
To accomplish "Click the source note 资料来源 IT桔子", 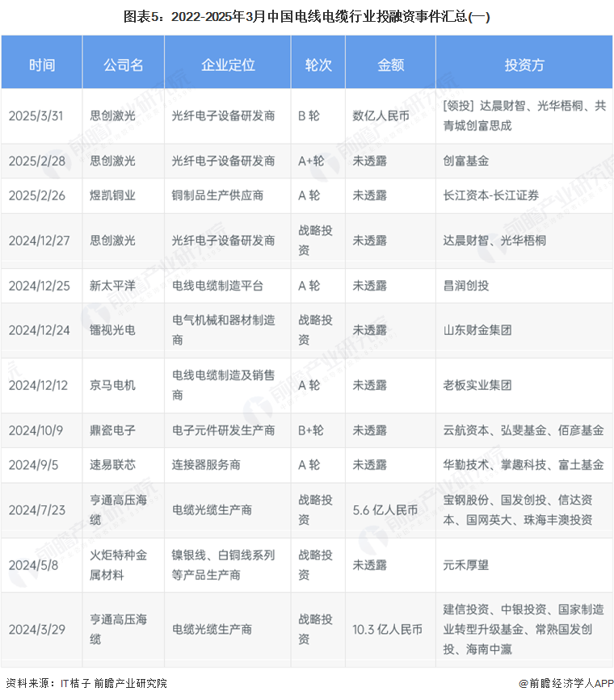I will [x=86, y=684].
